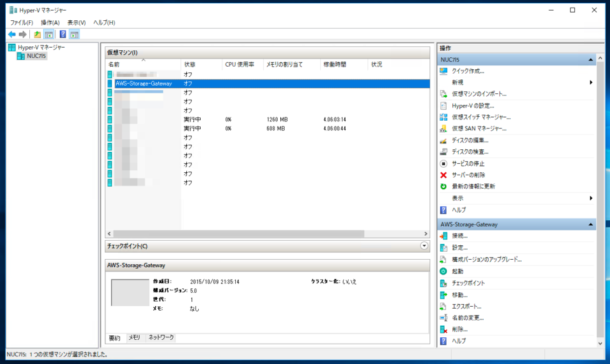The width and height of the screenshot is (610, 364).
Task: Click the blue Help toolbar icon
Action: point(63,34)
